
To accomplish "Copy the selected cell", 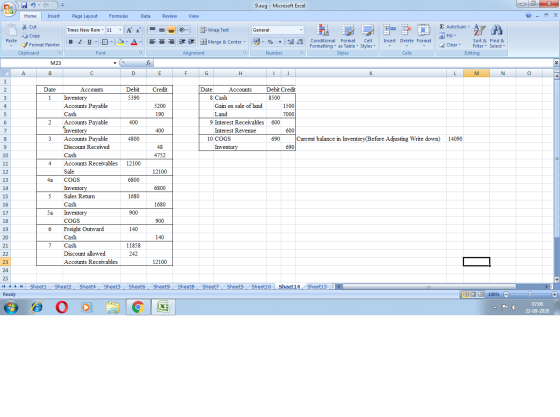I will pos(31,36).
